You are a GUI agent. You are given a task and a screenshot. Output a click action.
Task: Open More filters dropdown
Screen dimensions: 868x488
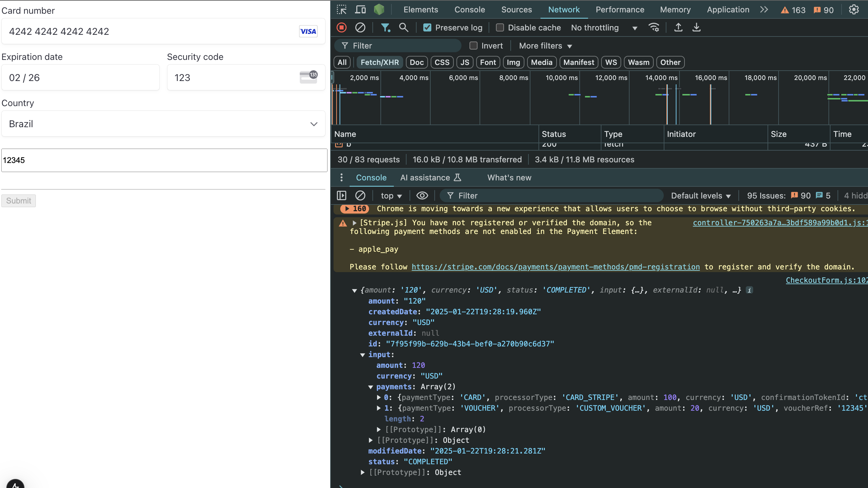click(545, 46)
